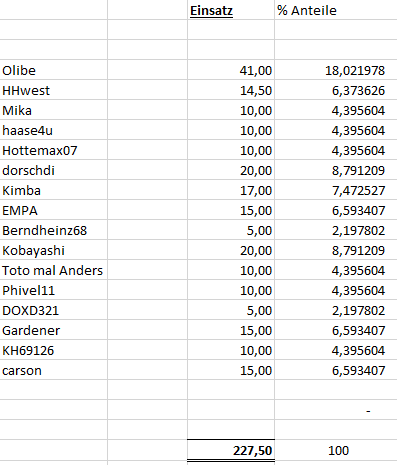Image resolution: width=397 pixels, height=465 pixels.
Task: Click the Olibe name cell
Action: pos(54,70)
